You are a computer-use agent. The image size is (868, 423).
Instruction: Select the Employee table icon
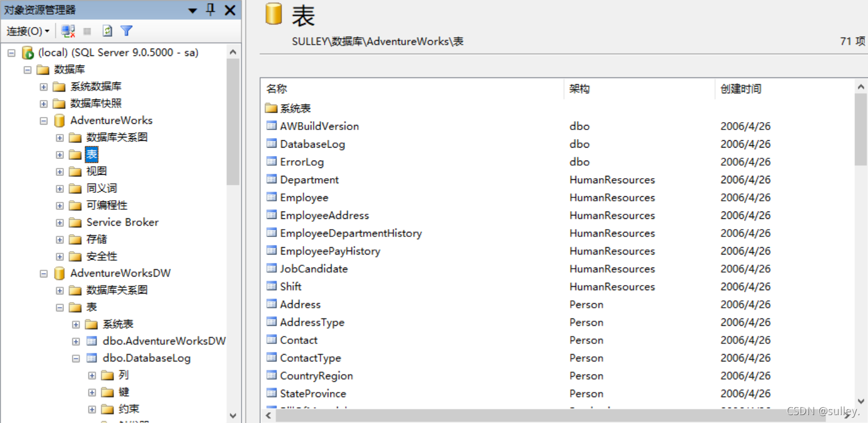pos(272,197)
